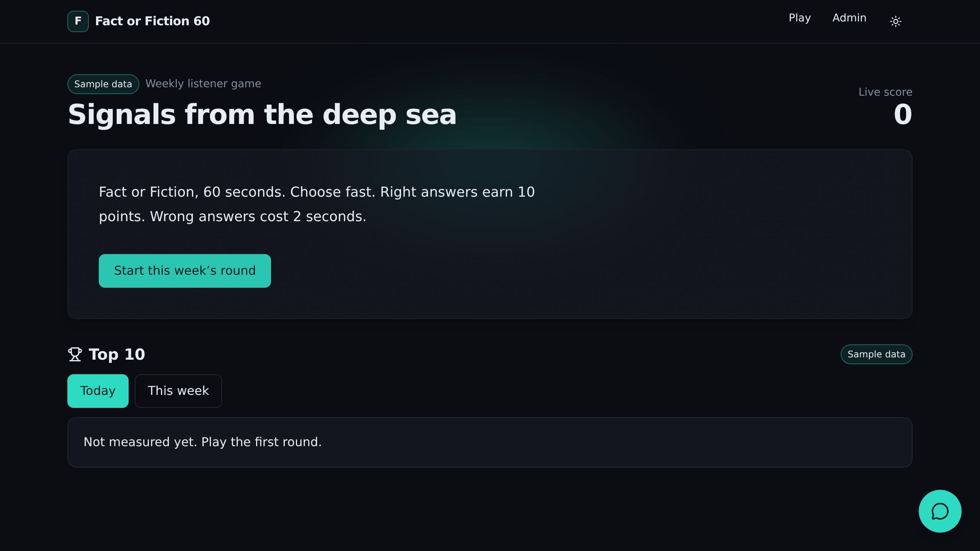Click the Not measured yet message panel
The image size is (980, 551).
coord(490,442)
